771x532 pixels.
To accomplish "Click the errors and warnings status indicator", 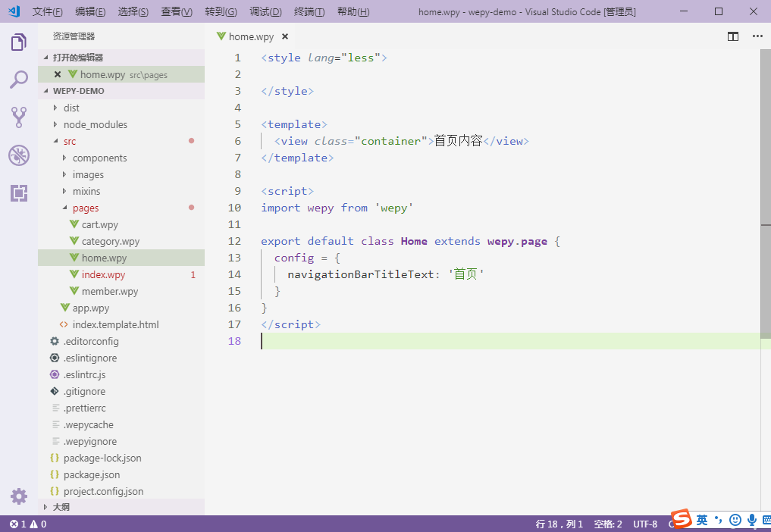I will click(x=28, y=524).
